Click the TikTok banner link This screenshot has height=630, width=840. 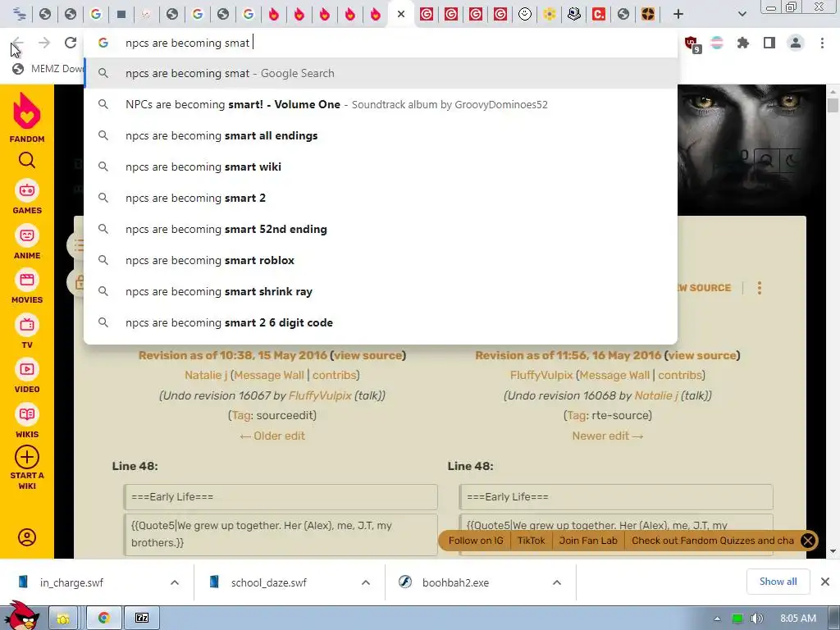point(531,541)
